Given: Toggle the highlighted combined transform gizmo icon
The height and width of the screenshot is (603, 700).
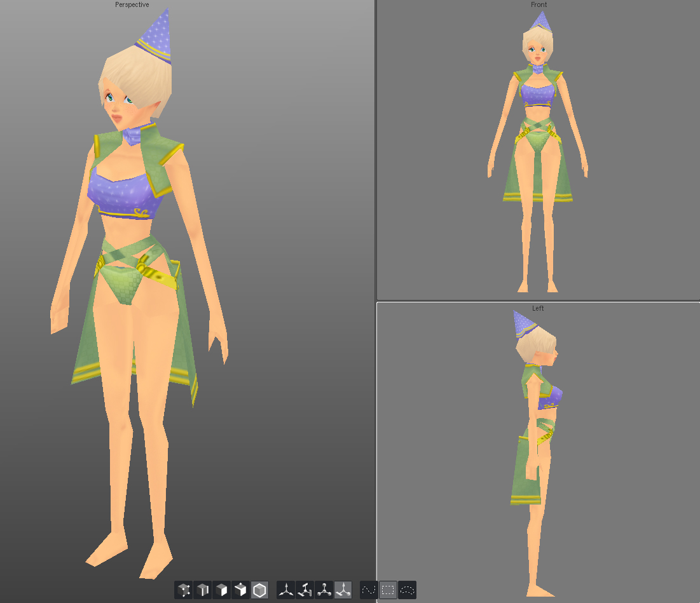Looking at the screenshot, I should pos(343,590).
